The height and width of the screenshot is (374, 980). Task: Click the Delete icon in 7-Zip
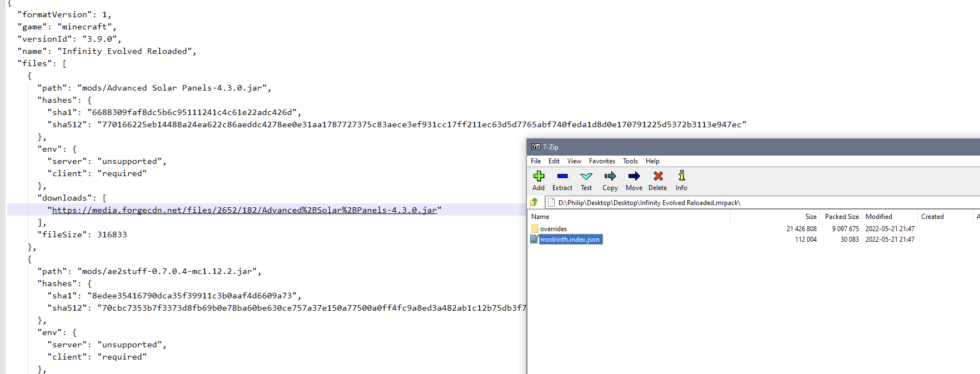[658, 176]
